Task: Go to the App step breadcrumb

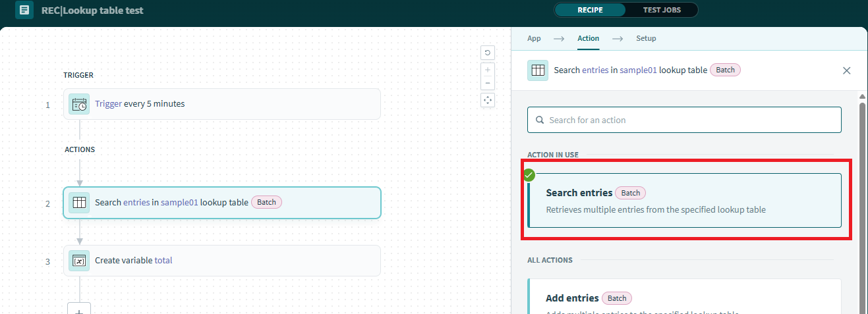Action: point(534,38)
